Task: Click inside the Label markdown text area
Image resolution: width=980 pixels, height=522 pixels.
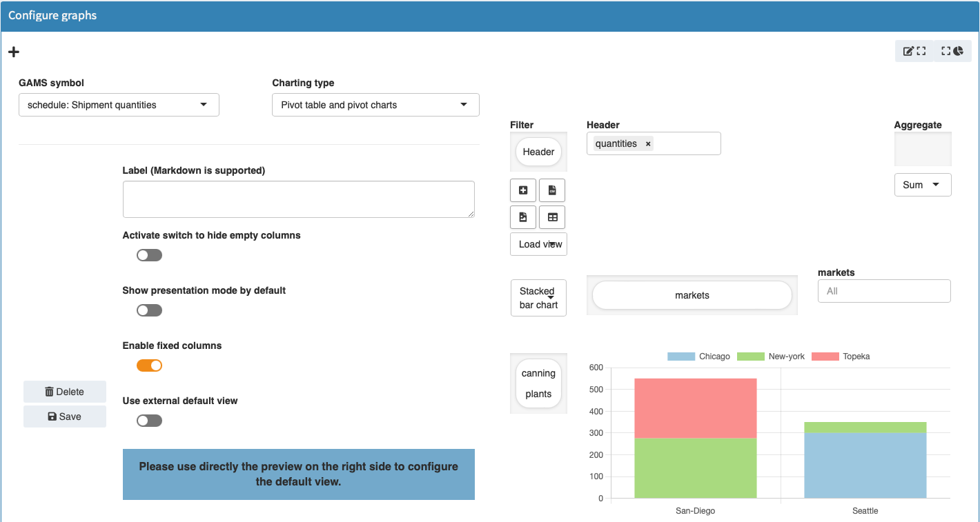Action: point(299,199)
